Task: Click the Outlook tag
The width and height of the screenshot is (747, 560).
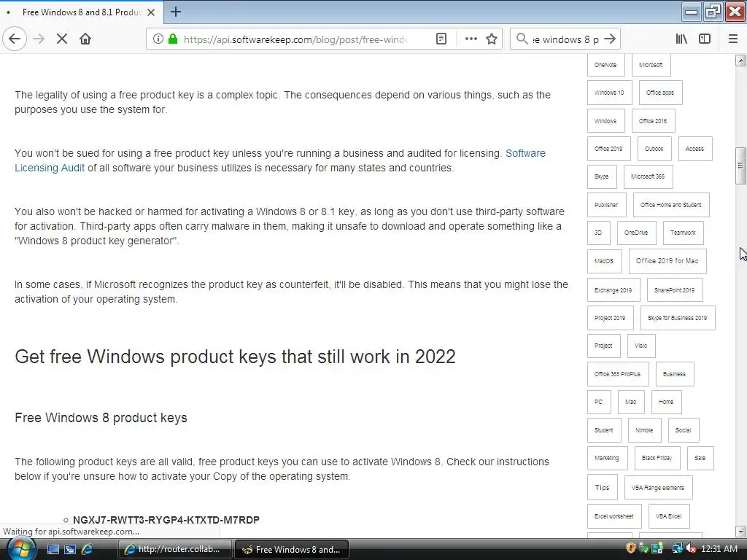Action: 654,149
